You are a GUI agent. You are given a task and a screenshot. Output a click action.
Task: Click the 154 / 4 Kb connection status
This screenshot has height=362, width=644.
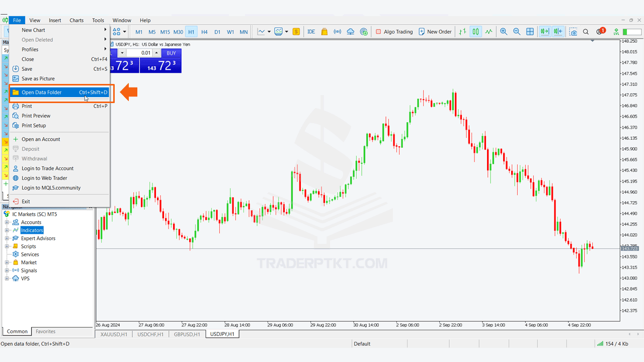(612, 344)
